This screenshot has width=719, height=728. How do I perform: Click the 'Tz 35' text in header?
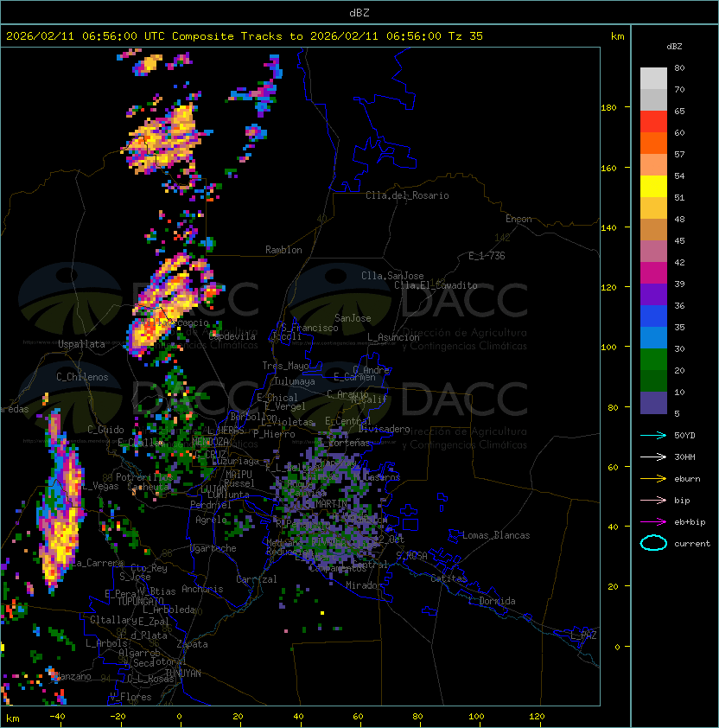click(466, 36)
